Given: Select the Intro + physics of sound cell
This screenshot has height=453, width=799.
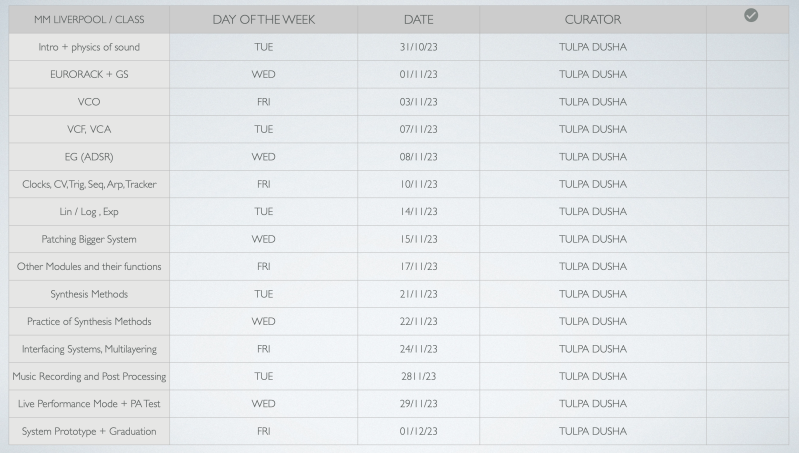Looking at the screenshot, I should pyautogui.click(x=89, y=47).
